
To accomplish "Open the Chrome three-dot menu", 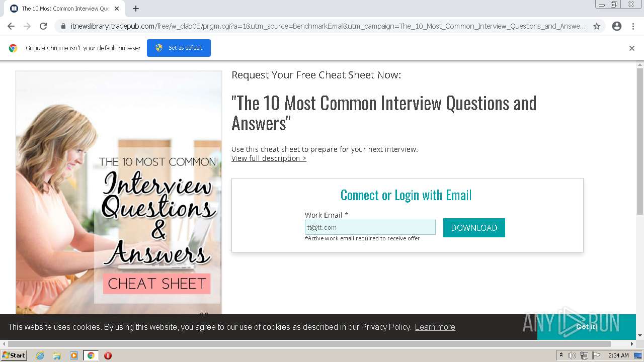I will [633, 26].
